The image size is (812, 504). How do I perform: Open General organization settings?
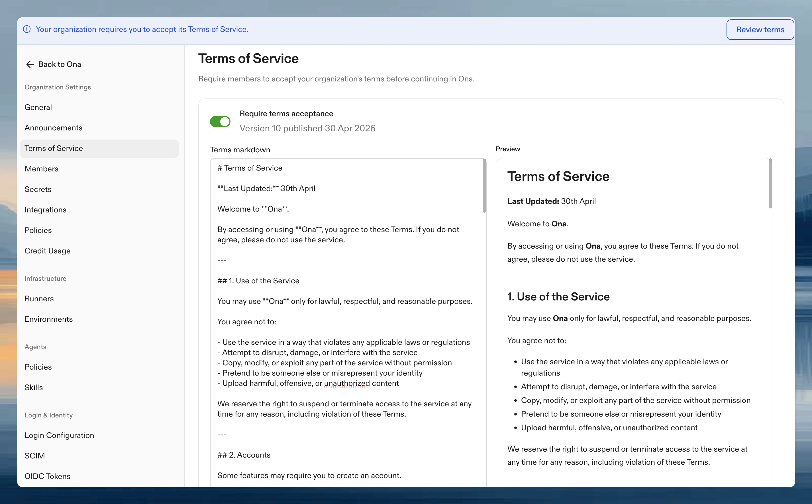[38, 107]
